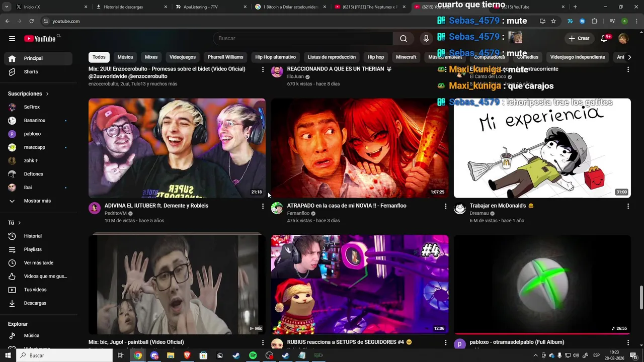Open File Explorer from taskbar
The image size is (644, 362).
point(171,355)
